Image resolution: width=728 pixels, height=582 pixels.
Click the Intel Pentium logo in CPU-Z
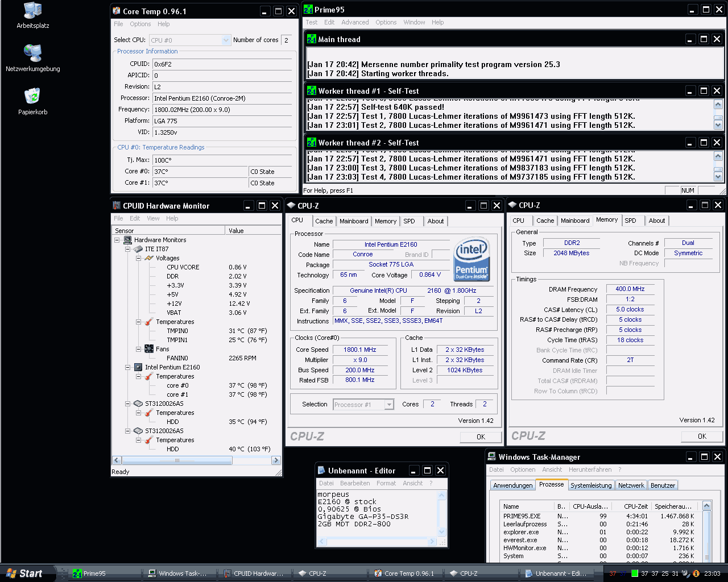(471, 259)
